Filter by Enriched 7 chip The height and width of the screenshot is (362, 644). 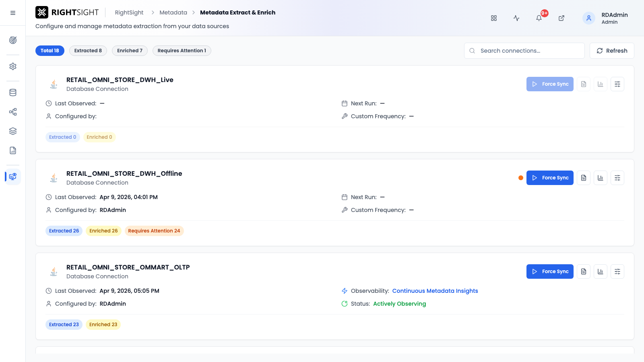pos(130,51)
